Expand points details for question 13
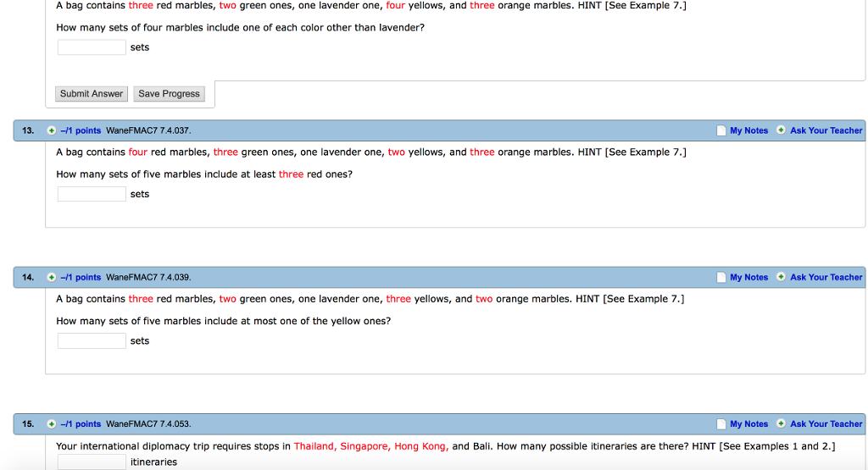Screen dimensions: 868x470 point(52,131)
